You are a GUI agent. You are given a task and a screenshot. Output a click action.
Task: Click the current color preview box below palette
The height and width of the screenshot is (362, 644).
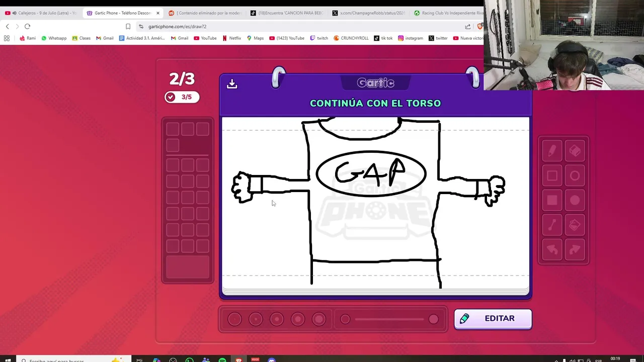188,267
